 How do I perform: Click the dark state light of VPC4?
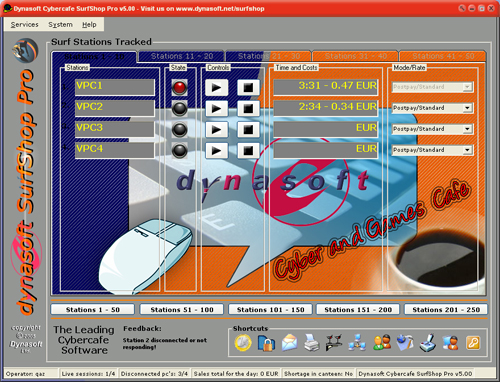pos(179,151)
